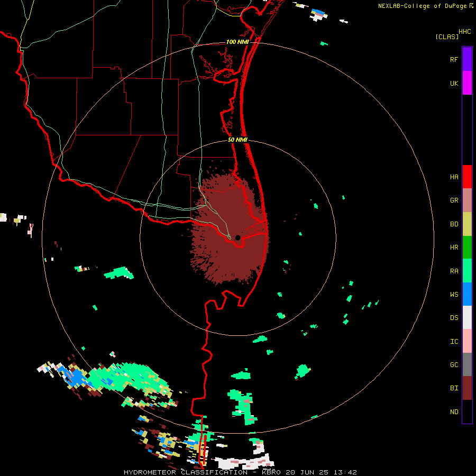The image size is (476, 476).
Task: Click the KBRO radar site identifier
Action: [271, 472]
